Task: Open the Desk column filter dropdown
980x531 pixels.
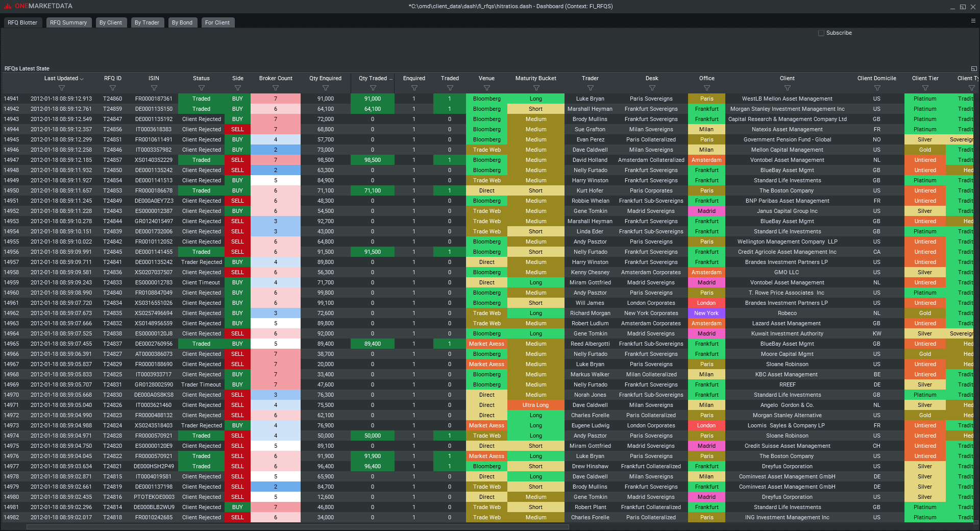Action: click(652, 88)
